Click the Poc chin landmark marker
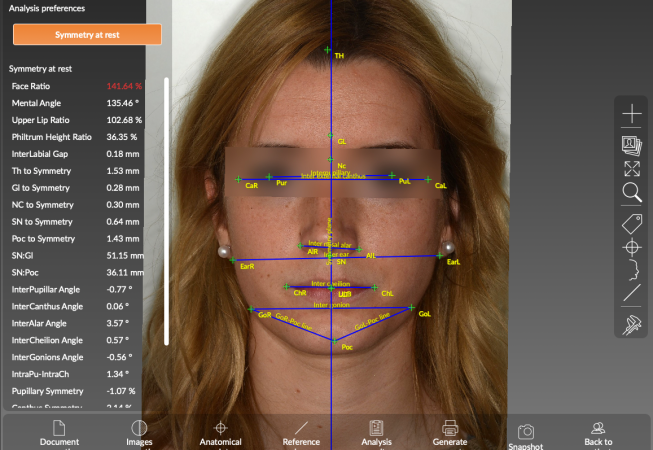 pyautogui.click(x=334, y=341)
